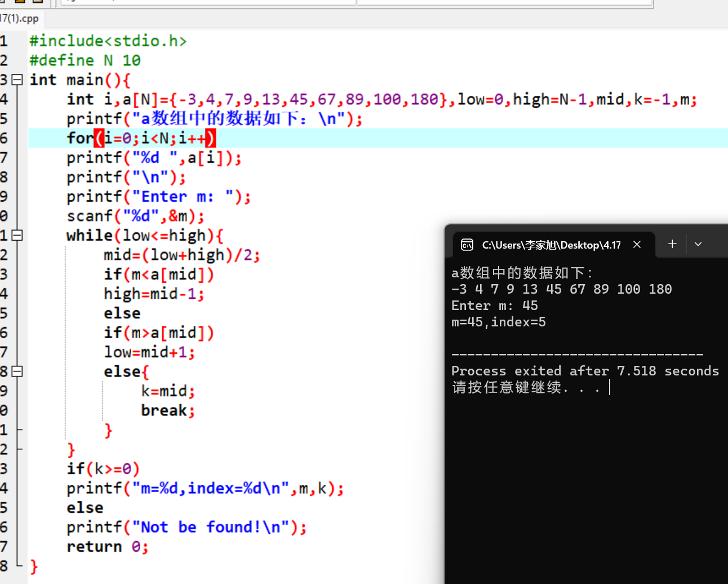This screenshot has width=728, height=584.
Task: Click the if(k>=0) line
Action: pos(103,469)
